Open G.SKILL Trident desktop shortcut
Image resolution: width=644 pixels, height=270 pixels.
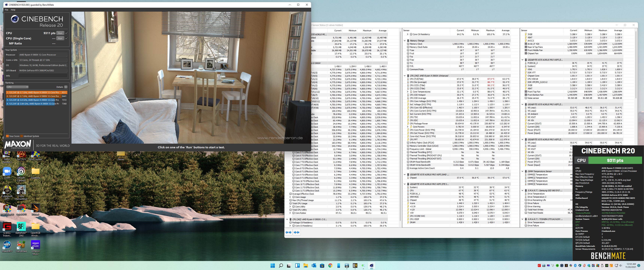click(7, 229)
